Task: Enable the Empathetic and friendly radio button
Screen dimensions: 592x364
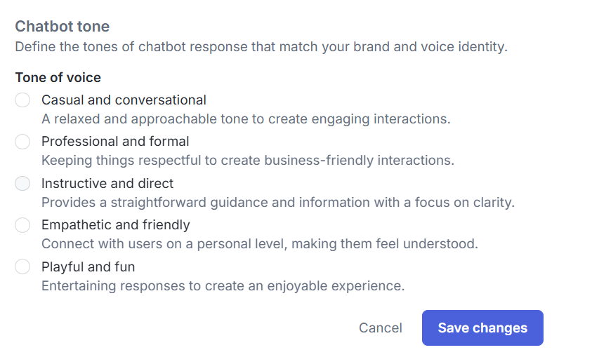Action: click(x=22, y=225)
